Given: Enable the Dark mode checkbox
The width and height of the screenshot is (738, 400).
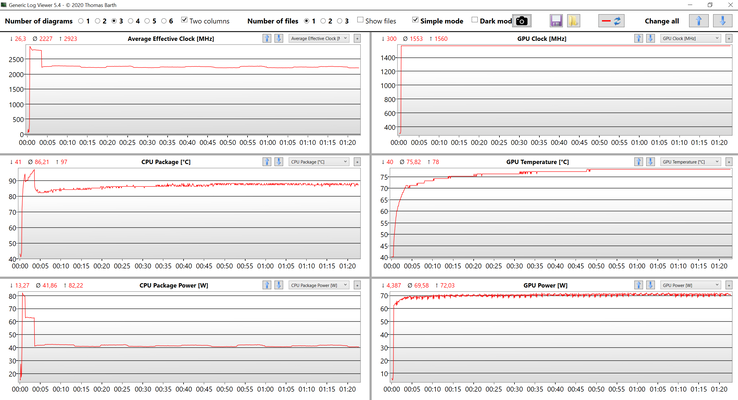Looking at the screenshot, I should [x=475, y=20].
